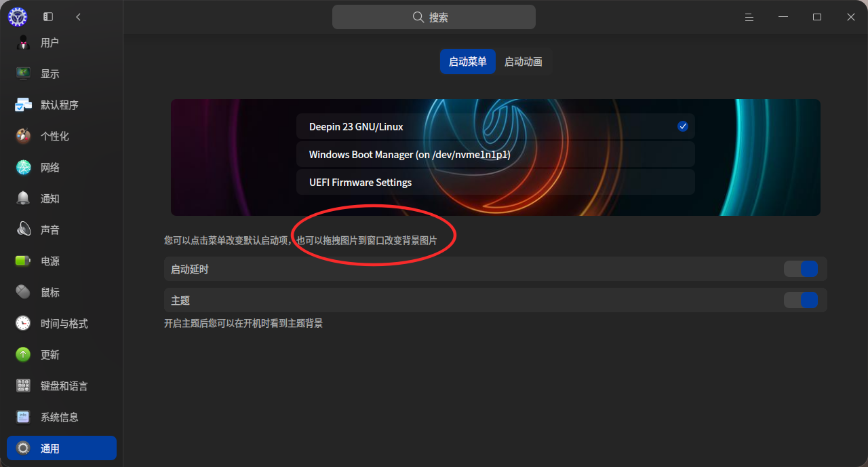Click the 启动延时 label text
Viewport: 868px width, 467px height.
click(190, 269)
